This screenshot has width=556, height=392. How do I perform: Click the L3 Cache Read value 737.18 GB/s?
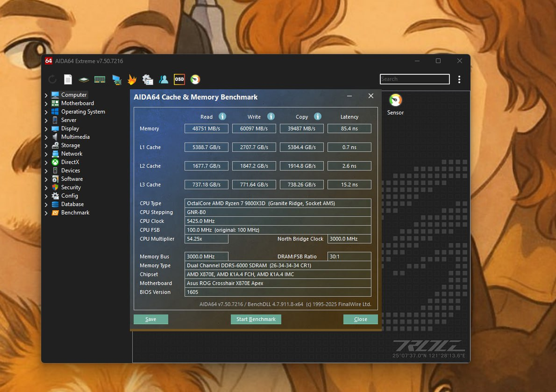(x=206, y=184)
